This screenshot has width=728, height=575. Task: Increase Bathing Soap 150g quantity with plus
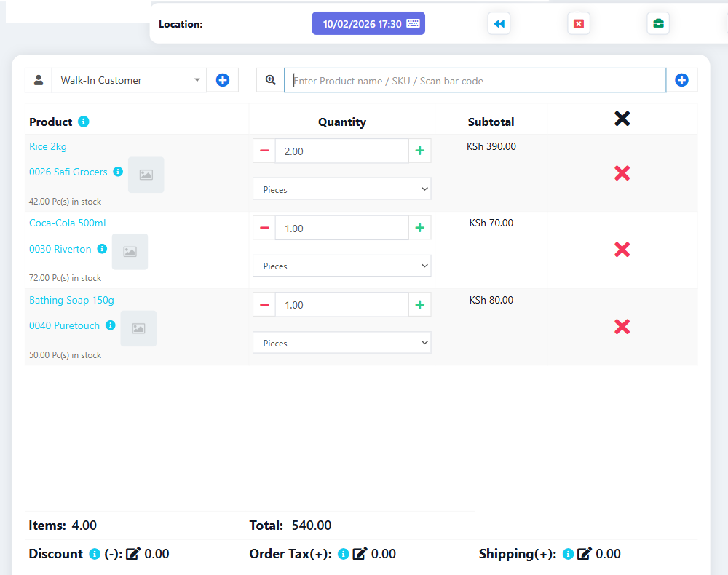click(420, 305)
